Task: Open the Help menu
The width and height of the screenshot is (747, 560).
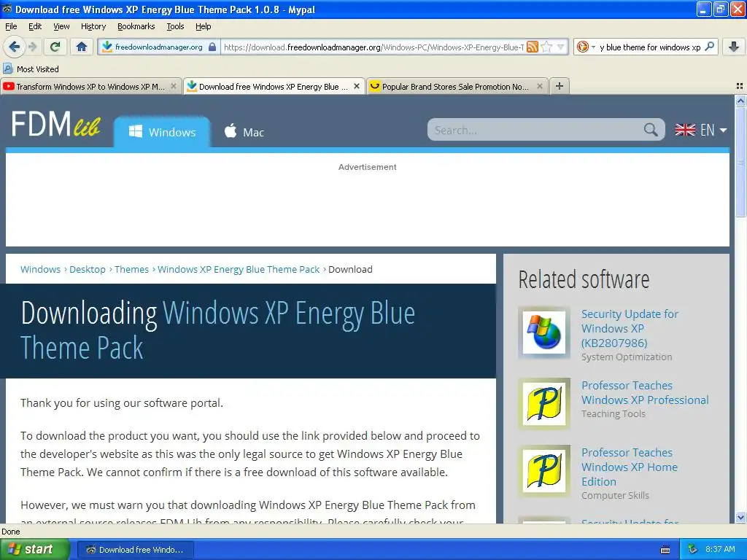Action: 203,27
